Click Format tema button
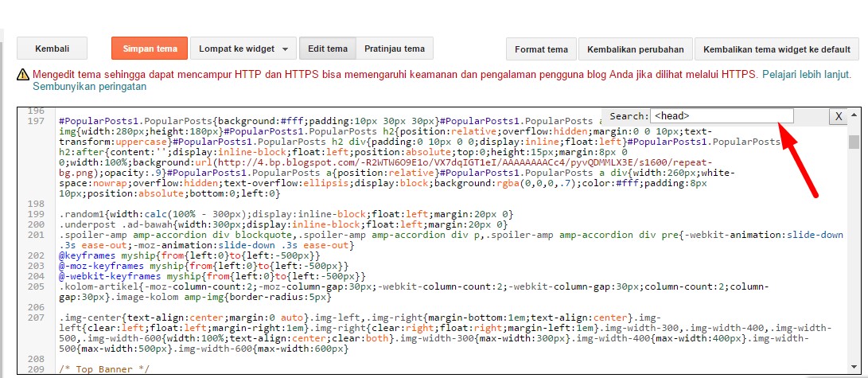Image resolution: width=868 pixels, height=378 pixels. click(541, 49)
